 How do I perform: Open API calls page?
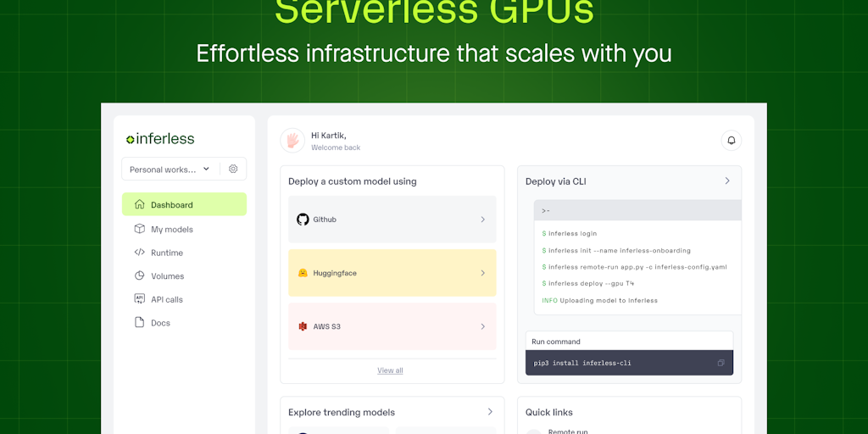click(166, 299)
